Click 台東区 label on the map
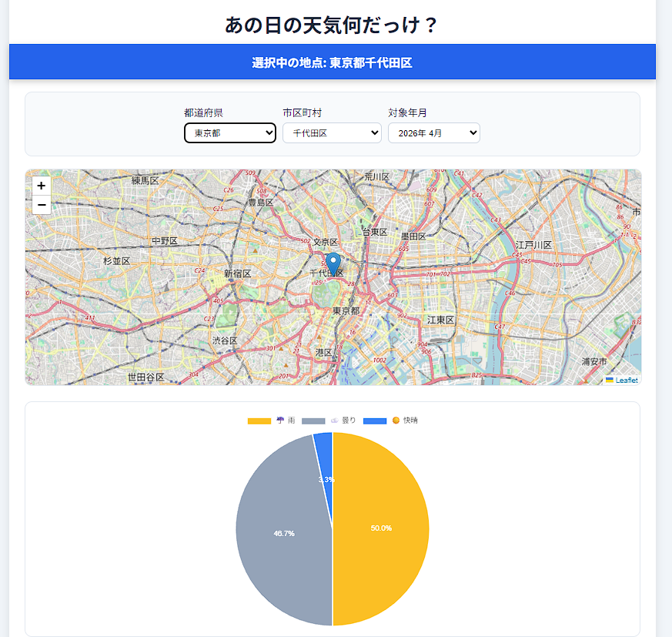 tap(375, 232)
